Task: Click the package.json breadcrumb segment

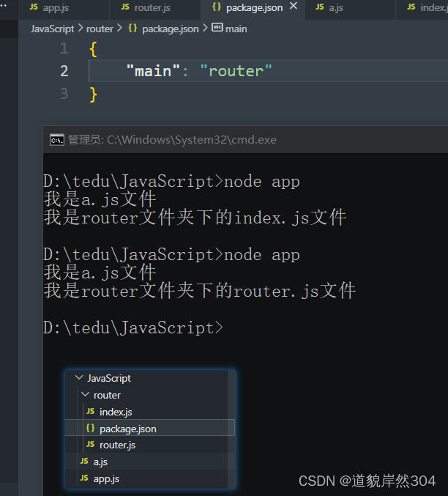Action: pyautogui.click(x=171, y=29)
